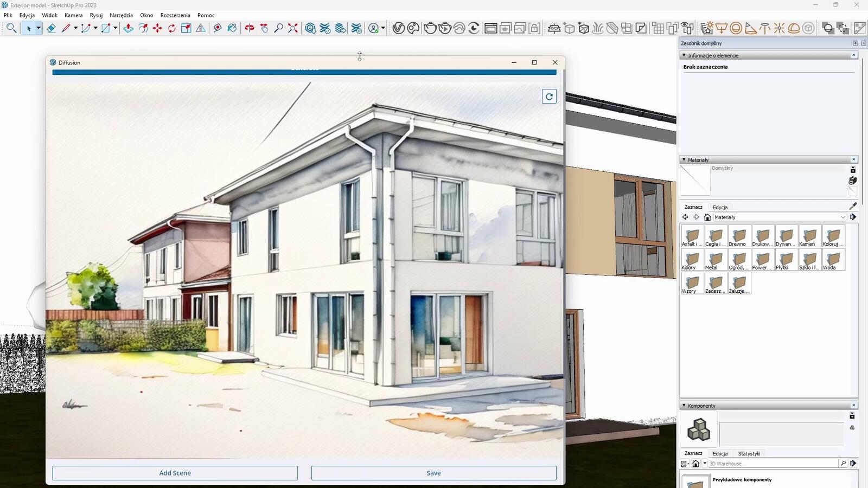
Task: Click the Zoom Extents icon
Action: click(x=293, y=28)
